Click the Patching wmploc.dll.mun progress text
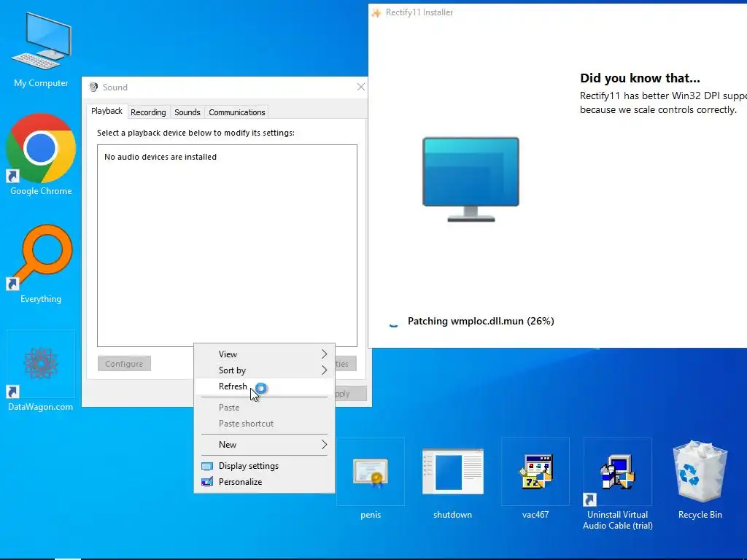Image resolution: width=747 pixels, height=560 pixels. coord(481,321)
